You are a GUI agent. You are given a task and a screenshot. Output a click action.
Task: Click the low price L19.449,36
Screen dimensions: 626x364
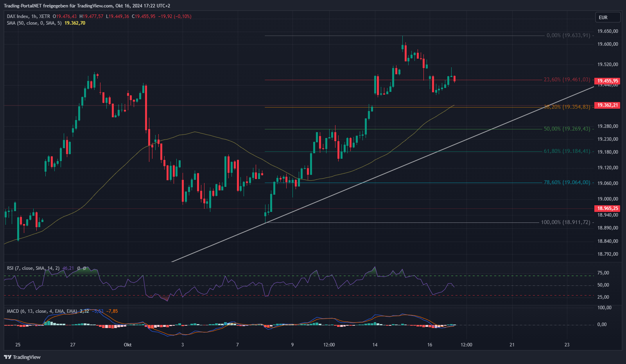tap(117, 16)
